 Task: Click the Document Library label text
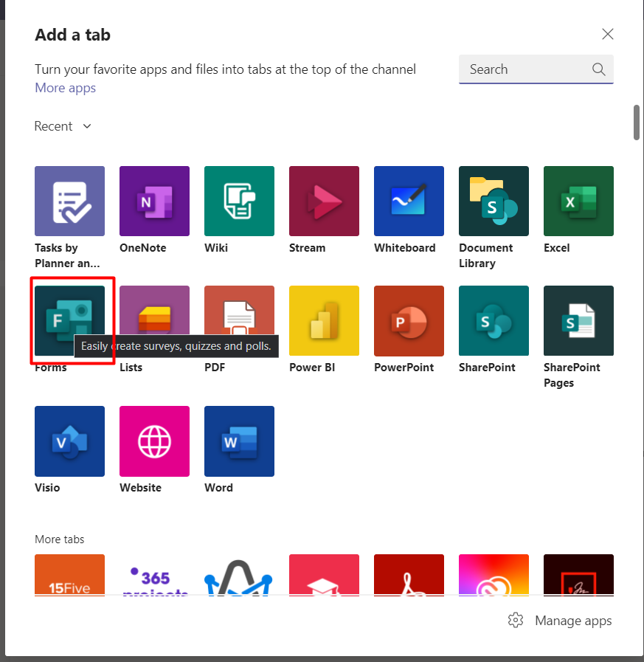(x=485, y=255)
